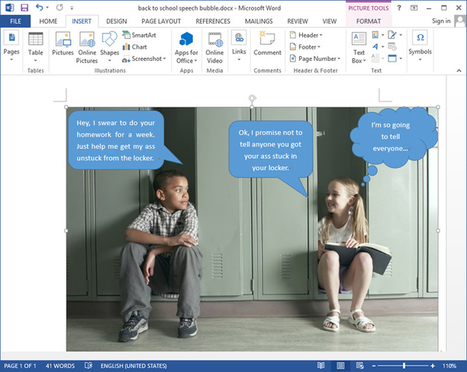Open the FILE tab
The width and height of the screenshot is (467, 372).
(x=15, y=21)
